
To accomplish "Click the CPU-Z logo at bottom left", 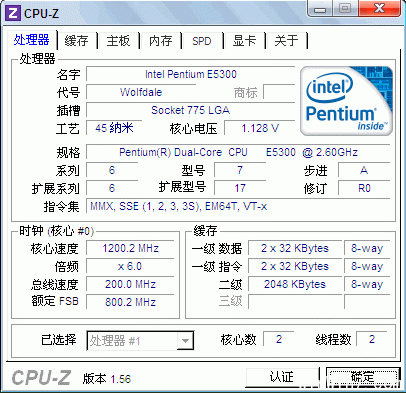I will point(41,378).
